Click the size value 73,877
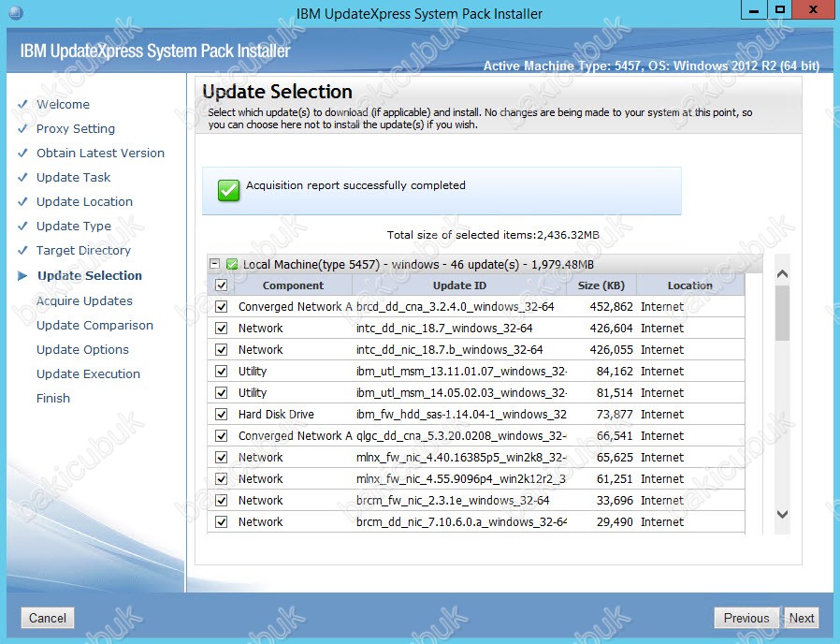 point(615,414)
